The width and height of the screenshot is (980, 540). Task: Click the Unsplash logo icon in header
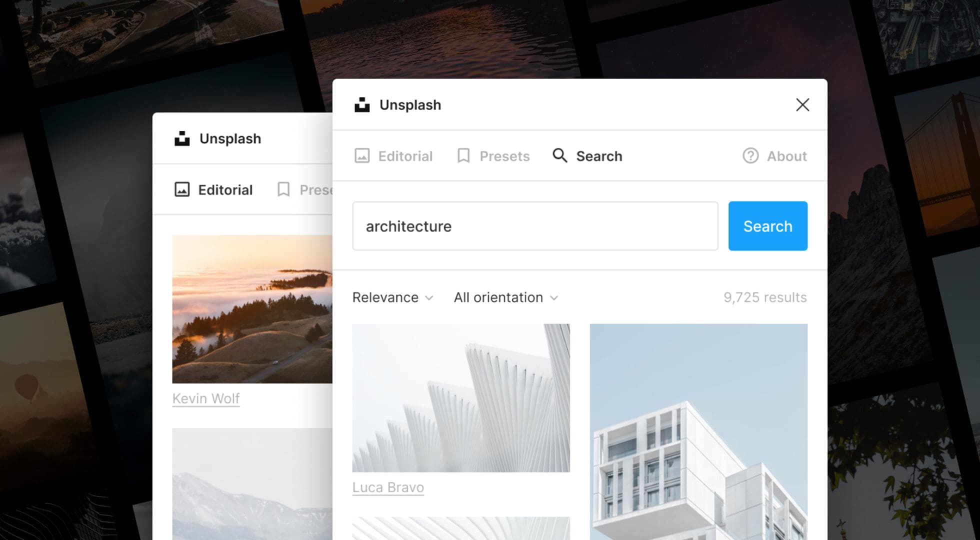362,104
